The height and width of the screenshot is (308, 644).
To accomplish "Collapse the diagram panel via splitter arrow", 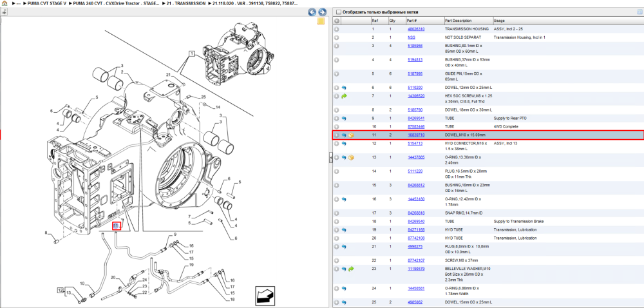I will (x=330, y=158).
